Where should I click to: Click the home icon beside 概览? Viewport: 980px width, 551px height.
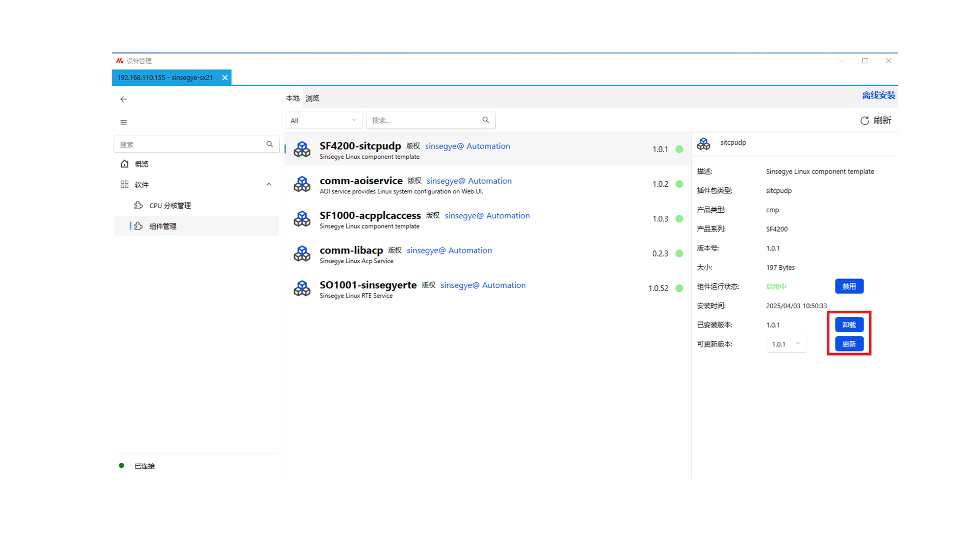tap(125, 164)
